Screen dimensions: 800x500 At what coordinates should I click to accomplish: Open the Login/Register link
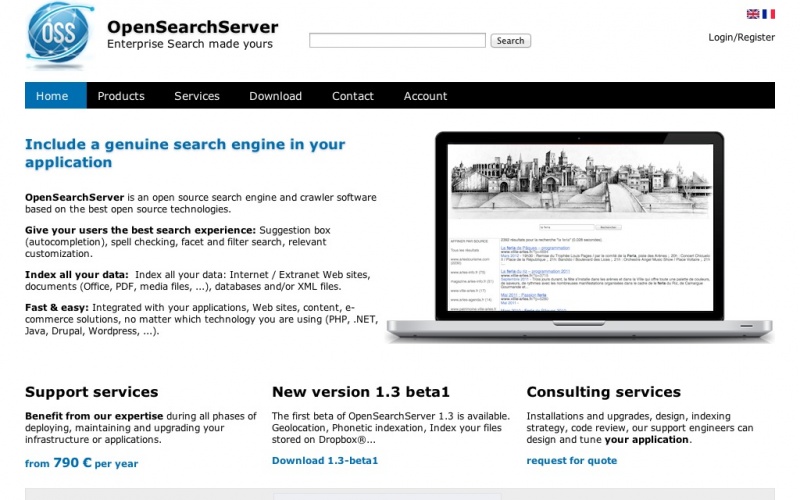pos(741,37)
